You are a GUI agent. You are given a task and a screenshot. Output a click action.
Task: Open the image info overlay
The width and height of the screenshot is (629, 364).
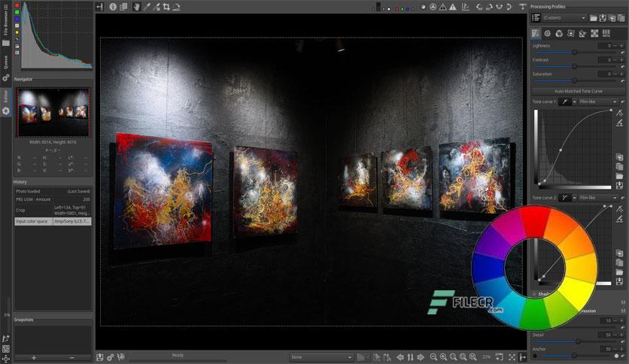[113, 7]
